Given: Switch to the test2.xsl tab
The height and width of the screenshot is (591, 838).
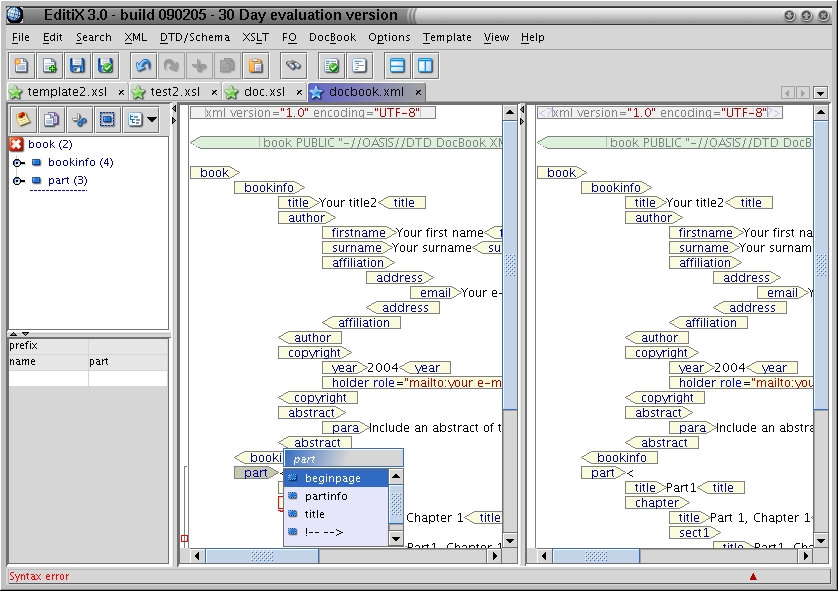Looking at the screenshot, I should 175,92.
